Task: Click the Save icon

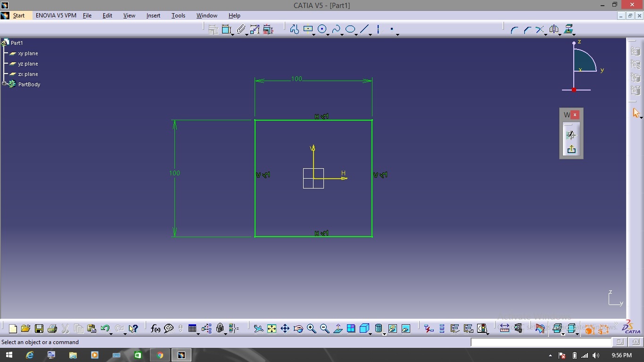Action: [39, 329]
